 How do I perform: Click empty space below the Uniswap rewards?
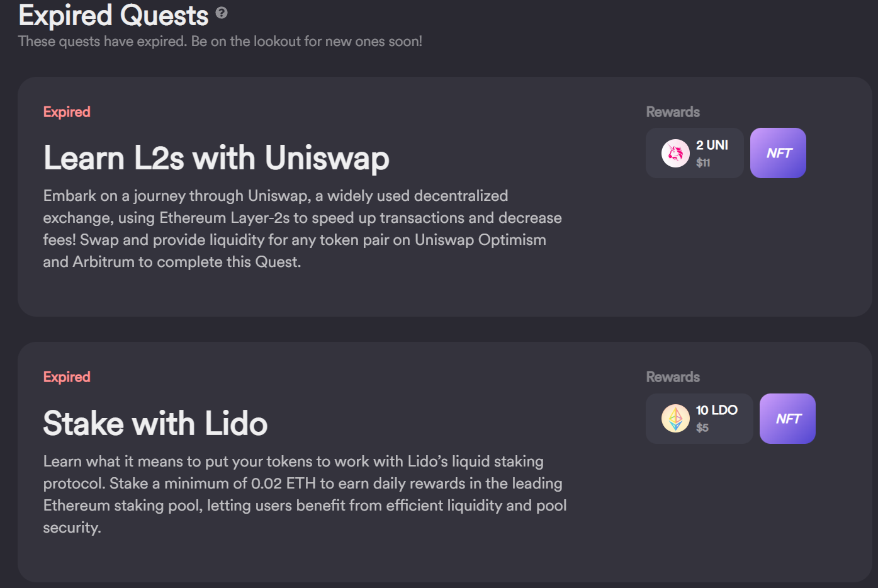[724, 252]
